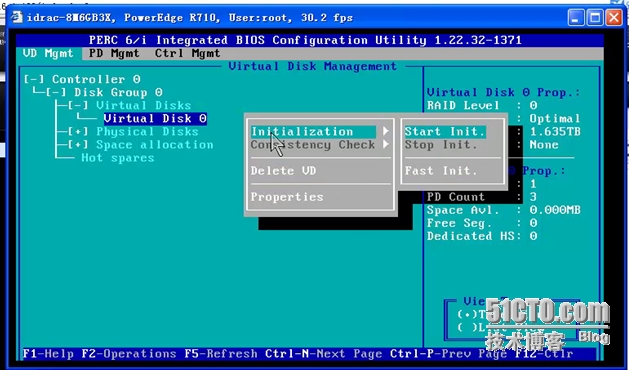
Task: Click the PERC 6/i BIOS utility title
Action: click(305, 40)
